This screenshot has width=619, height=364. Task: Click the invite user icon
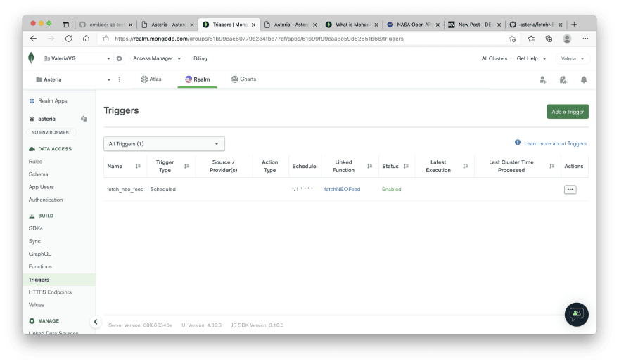click(x=543, y=79)
